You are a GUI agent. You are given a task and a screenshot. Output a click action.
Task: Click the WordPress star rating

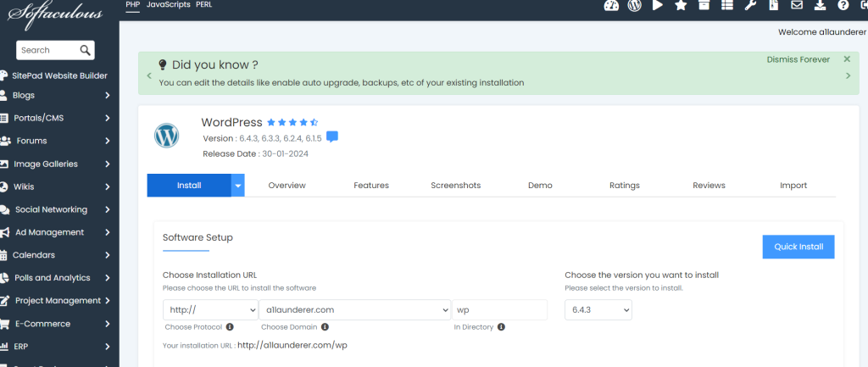[x=292, y=122]
